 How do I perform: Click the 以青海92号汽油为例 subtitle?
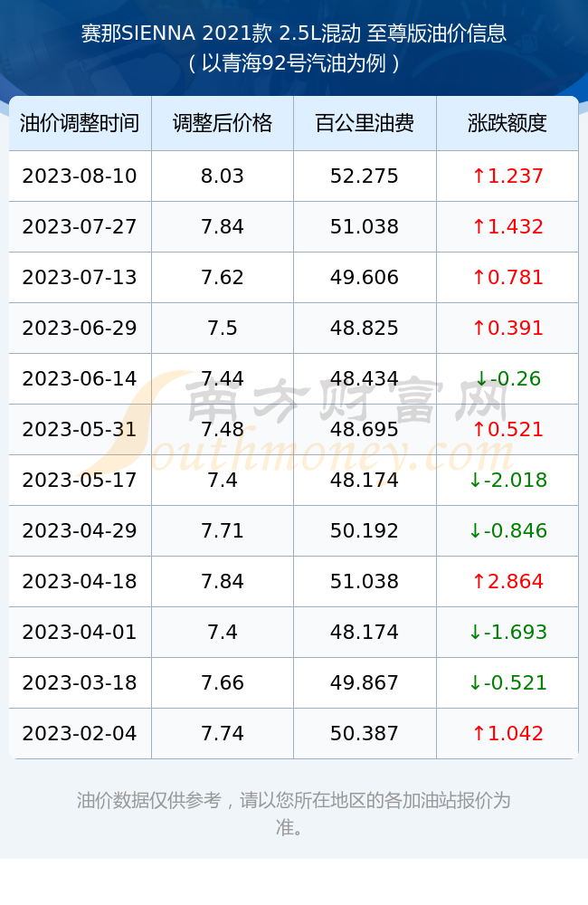pyautogui.click(x=294, y=63)
